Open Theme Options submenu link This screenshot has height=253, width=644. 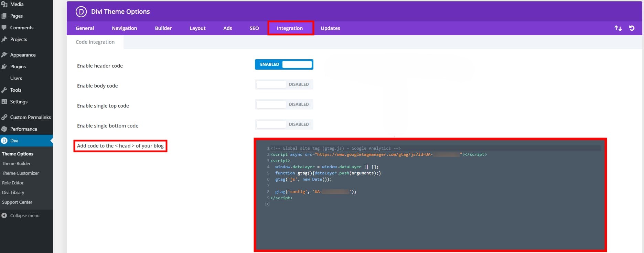tap(18, 154)
